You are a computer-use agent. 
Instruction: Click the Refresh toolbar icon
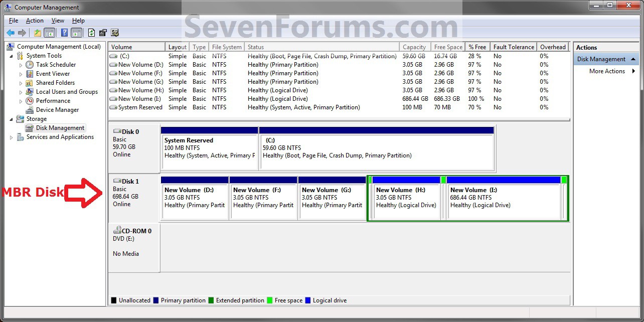[x=91, y=33]
